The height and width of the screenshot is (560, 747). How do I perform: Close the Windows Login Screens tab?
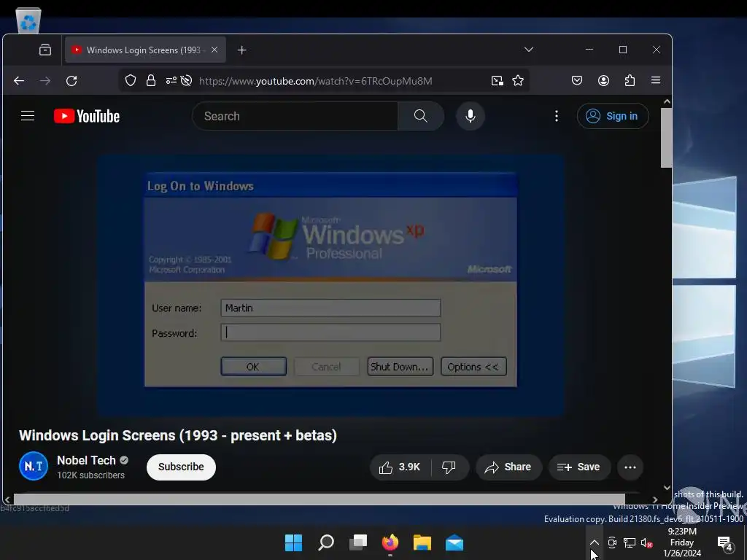214,50
